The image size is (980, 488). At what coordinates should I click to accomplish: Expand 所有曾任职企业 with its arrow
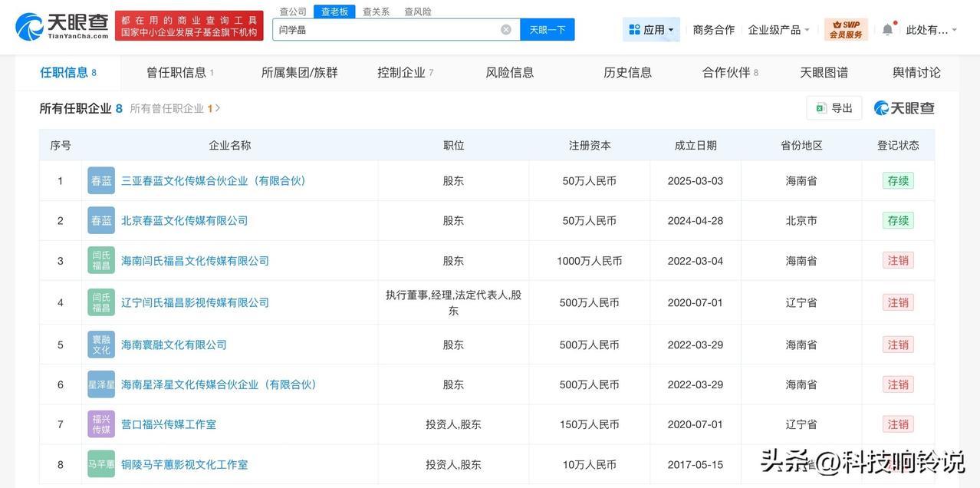(219, 108)
